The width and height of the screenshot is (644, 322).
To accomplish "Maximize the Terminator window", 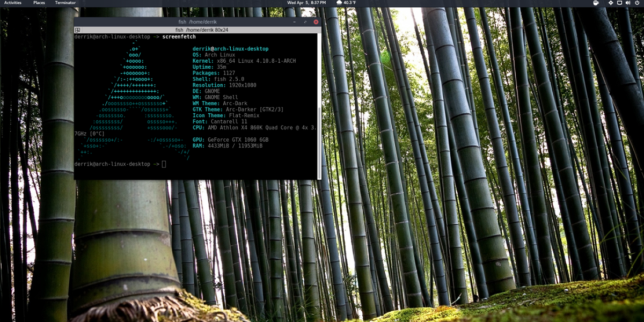I will click(305, 22).
